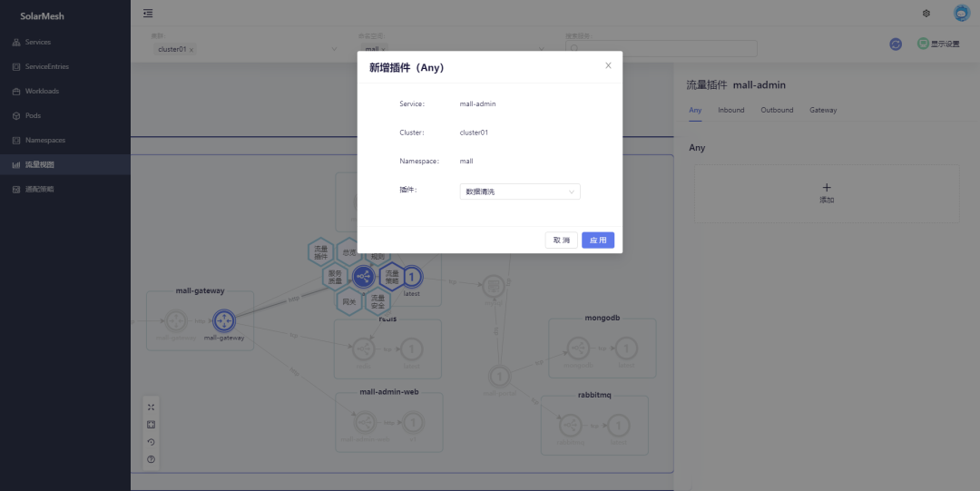980x491 pixels.
Task: Open Workloads in the sidebar
Action: [x=42, y=91]
